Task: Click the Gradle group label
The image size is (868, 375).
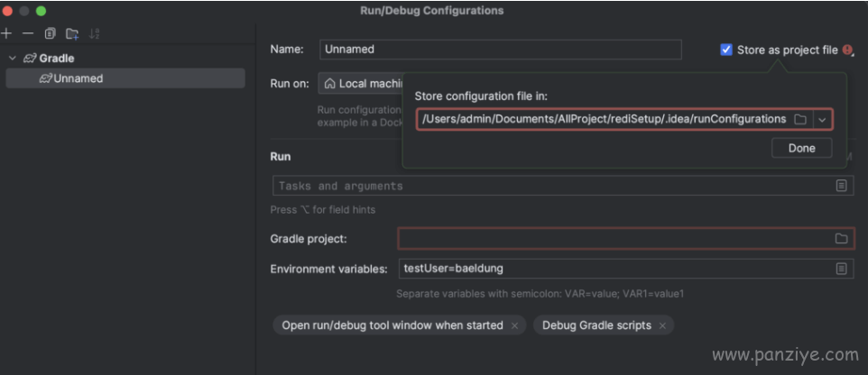Action: [x=57, y=58]
